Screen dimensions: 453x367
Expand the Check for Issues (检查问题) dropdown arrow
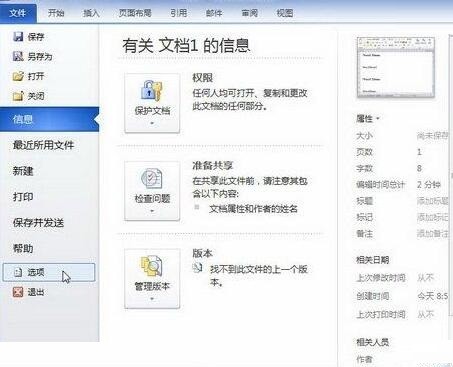152,211
